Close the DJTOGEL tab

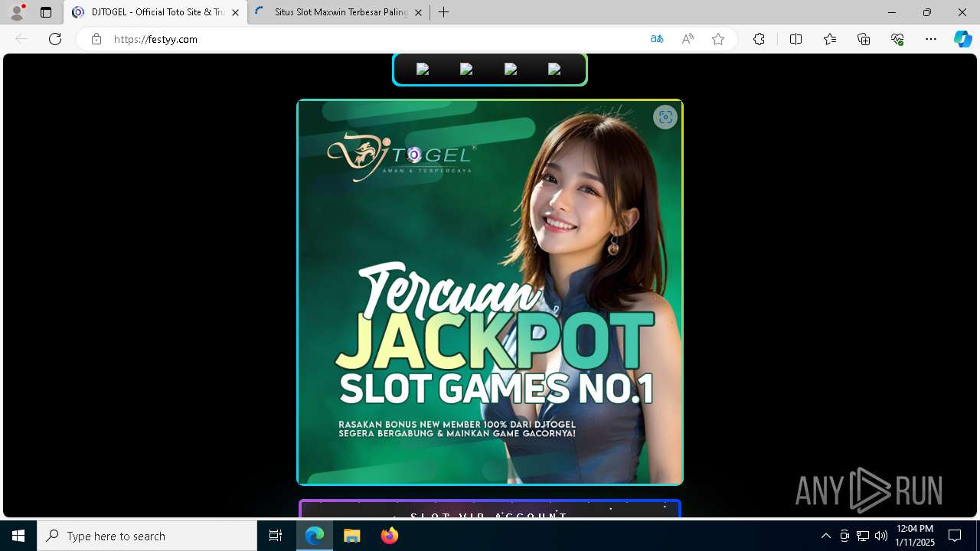235,12
